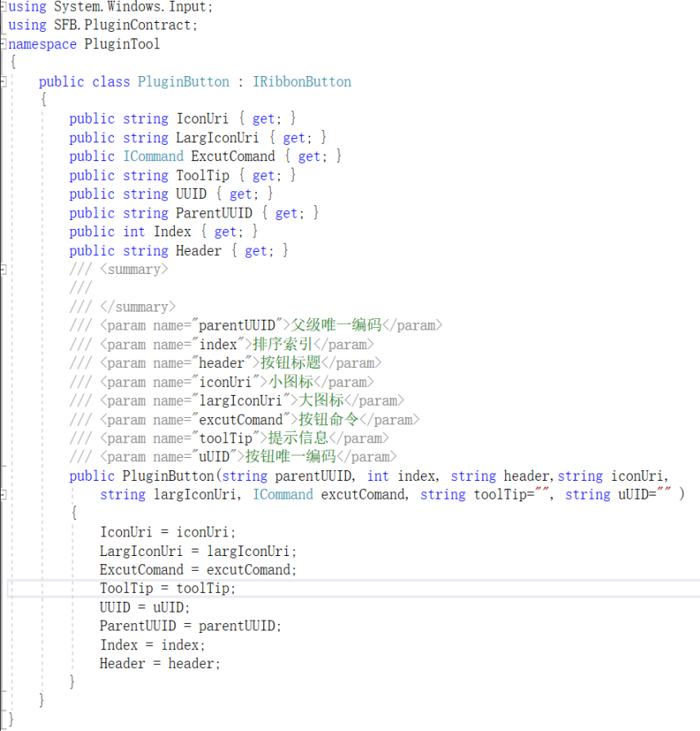
Task: Collapse the namespace PluginTool outlining toggle
Action: [2, 44]
